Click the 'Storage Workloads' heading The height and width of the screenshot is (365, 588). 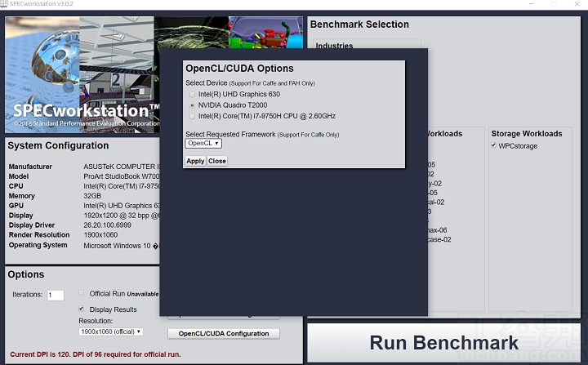(527, 134)
